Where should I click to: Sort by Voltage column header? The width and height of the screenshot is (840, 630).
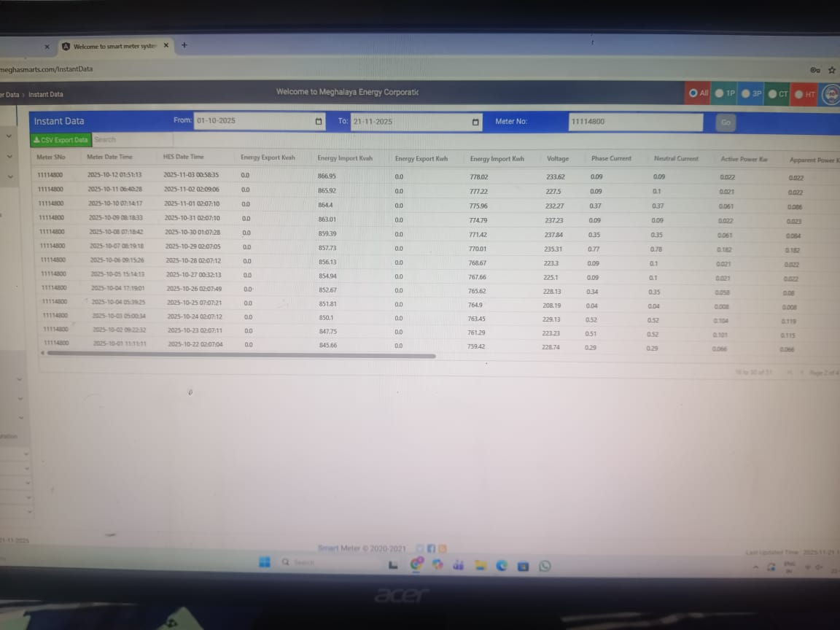tap(558, 158)
